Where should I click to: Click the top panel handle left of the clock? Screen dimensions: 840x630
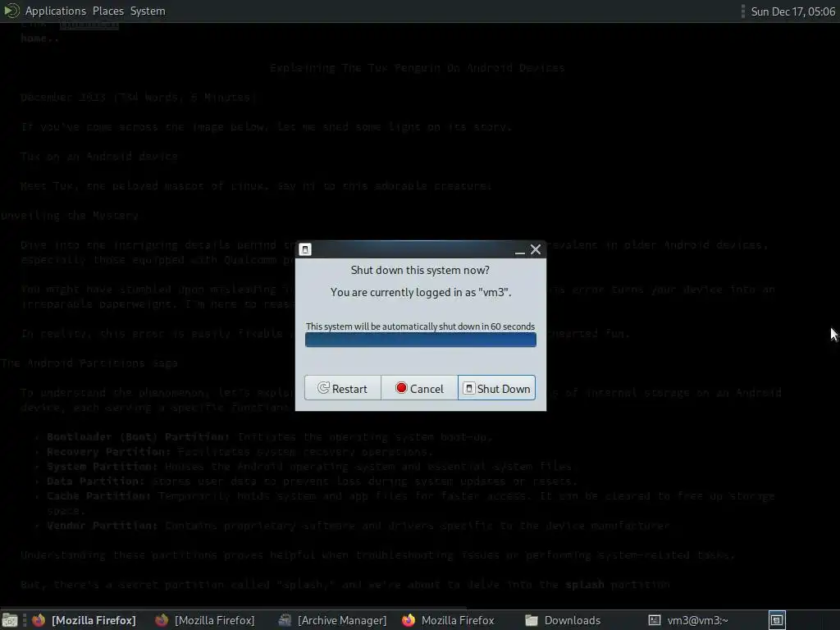[743, 11]
